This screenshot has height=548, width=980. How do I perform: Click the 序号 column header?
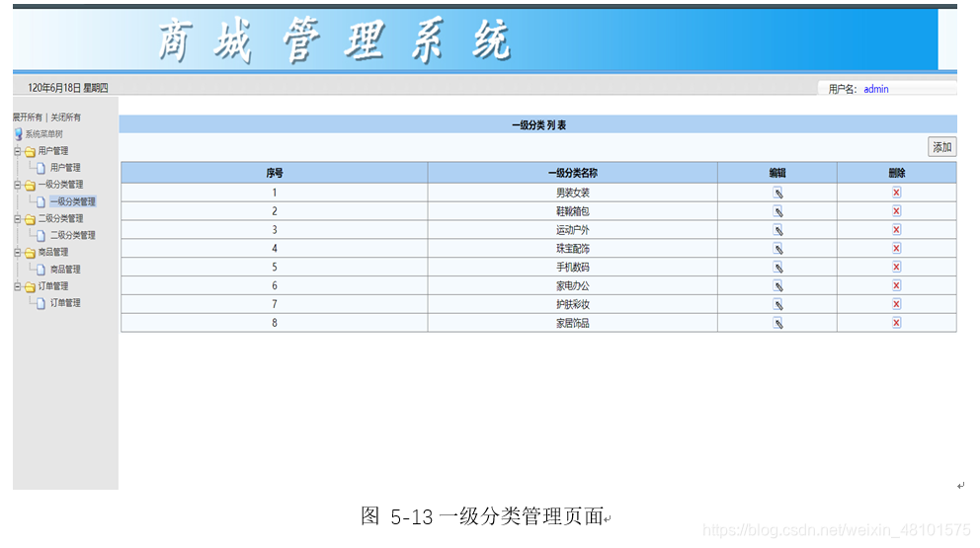275,173
